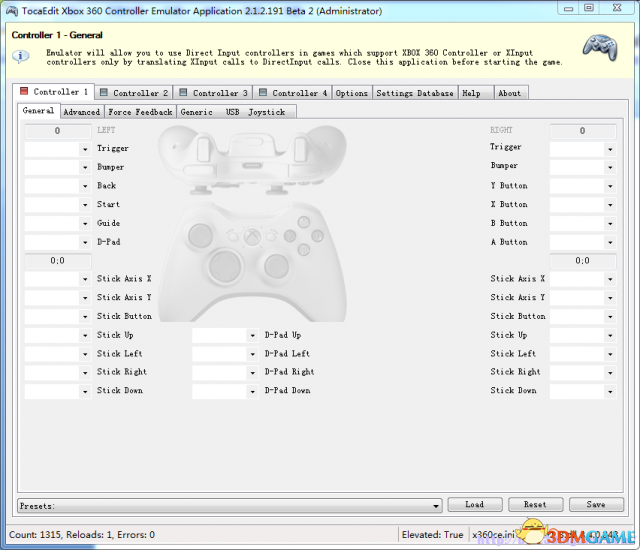Expand the left Trigger dropdown
Image resolution: width=640 pixels, height=550 pixels.
click(85, 149)
